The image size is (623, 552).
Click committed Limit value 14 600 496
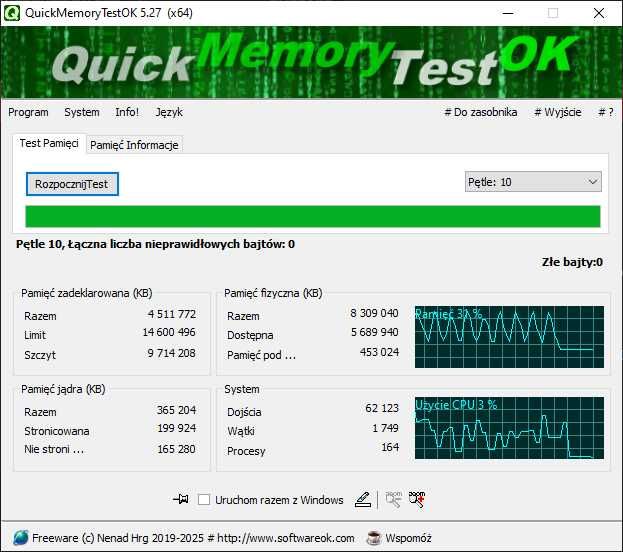click(169, 332)
